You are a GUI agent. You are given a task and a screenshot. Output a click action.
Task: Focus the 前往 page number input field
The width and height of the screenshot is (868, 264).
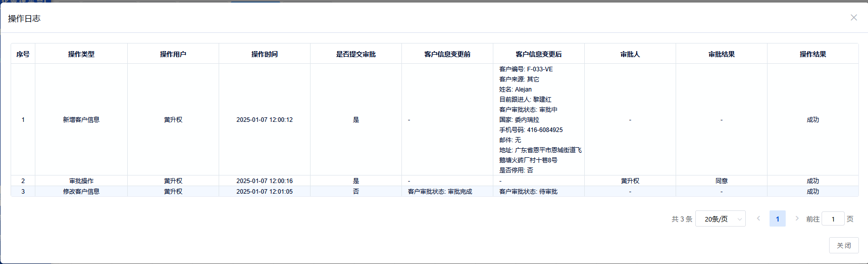coord(833,219)
